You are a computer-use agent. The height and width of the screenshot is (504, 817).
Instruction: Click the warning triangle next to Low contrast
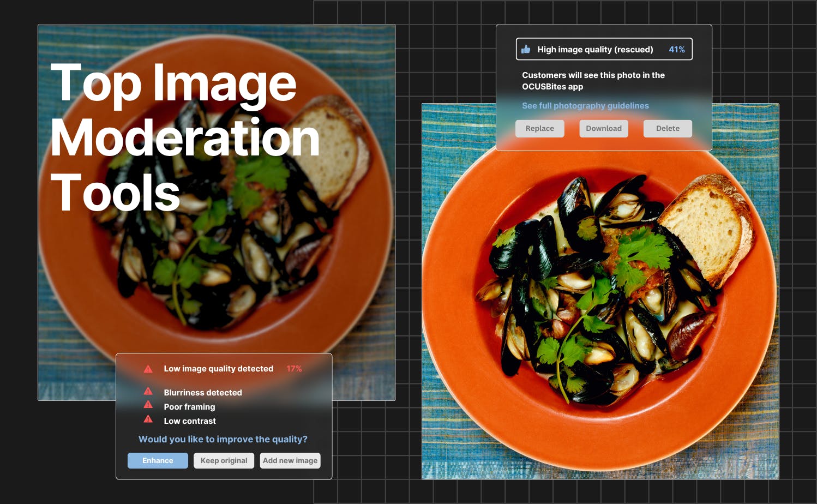[148, 419]
